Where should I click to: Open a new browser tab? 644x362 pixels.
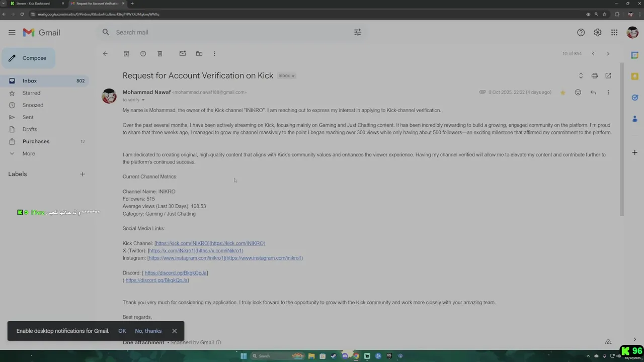(x=132, y=4)
